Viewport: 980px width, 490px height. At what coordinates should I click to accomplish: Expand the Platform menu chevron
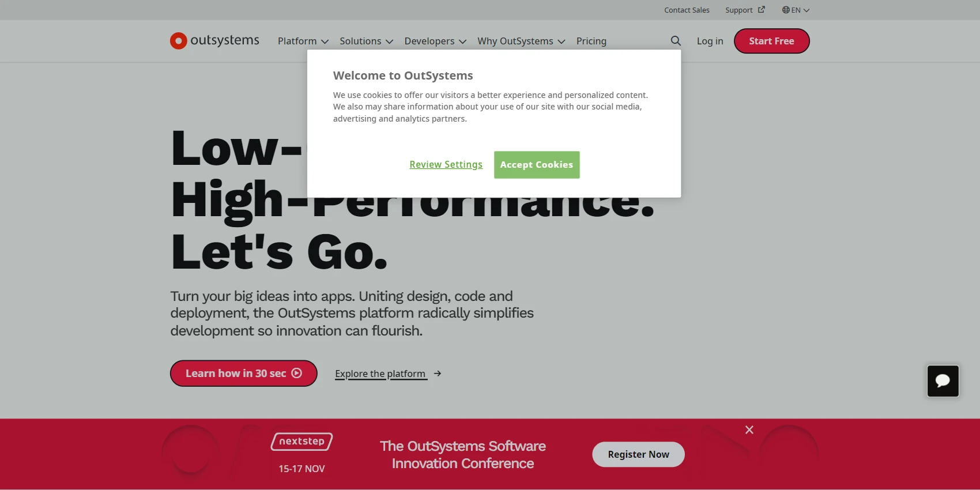pyautogui.click(x=325, y=42)
